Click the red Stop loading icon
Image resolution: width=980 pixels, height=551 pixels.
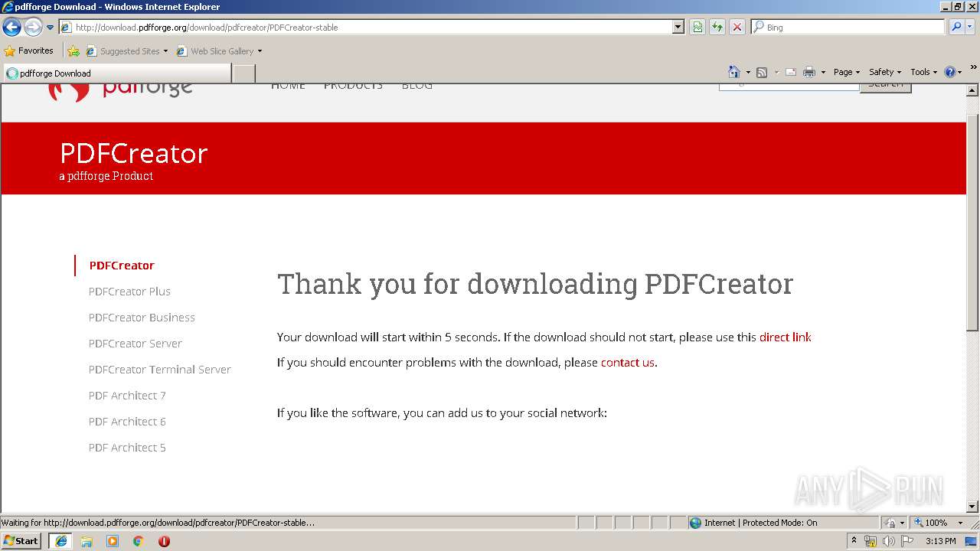(x=737, y=27)
